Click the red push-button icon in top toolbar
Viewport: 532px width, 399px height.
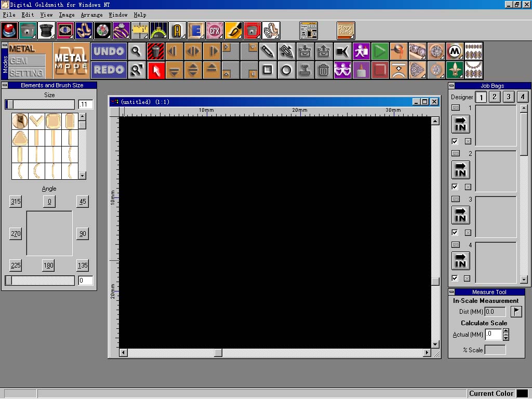(9, 31)
